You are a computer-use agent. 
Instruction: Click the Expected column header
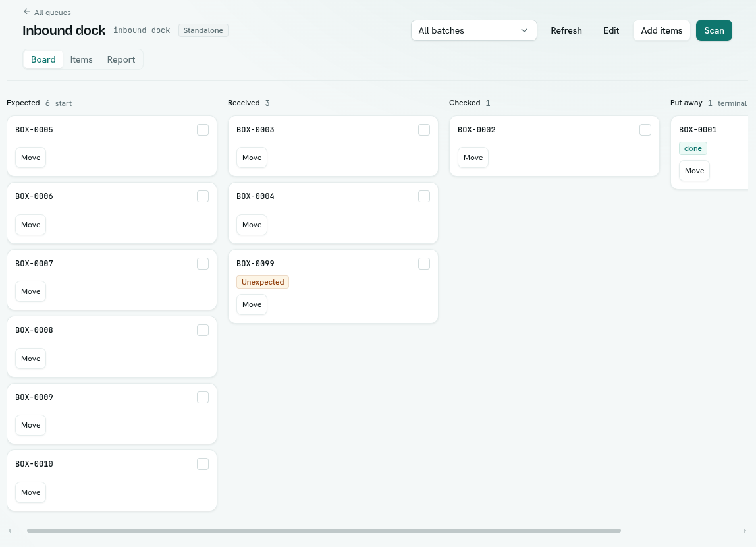pos(23,103)
